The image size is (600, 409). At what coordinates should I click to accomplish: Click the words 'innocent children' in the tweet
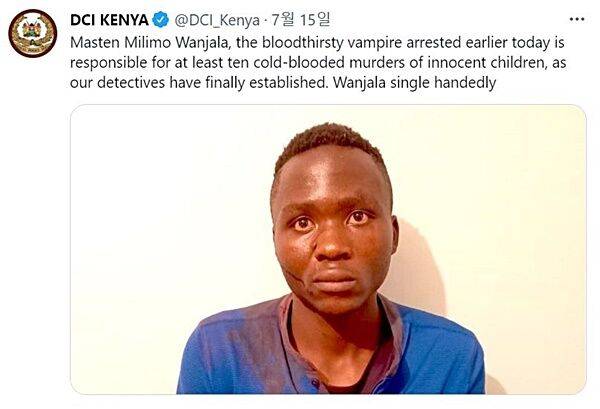point(486,62)
